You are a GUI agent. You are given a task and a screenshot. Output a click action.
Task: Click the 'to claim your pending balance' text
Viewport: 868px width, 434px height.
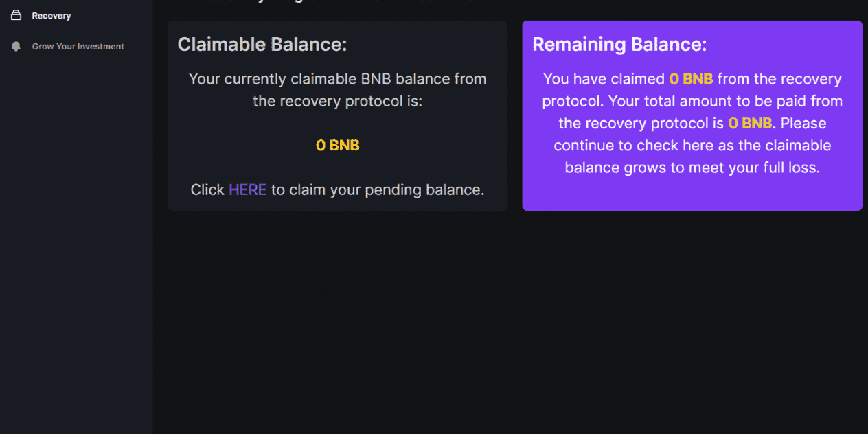click(x=378, y=190)
